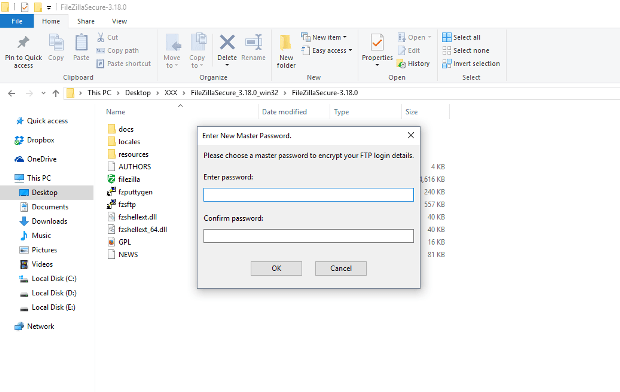Select the fzsftp file
Viewport: 620px width, 392px height.
point(122,205)
